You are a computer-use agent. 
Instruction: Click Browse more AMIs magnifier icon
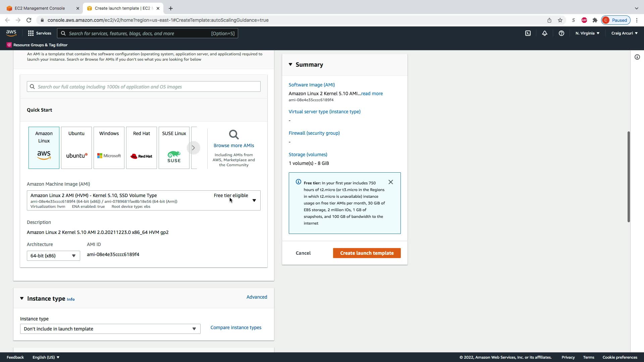[234, 135]
